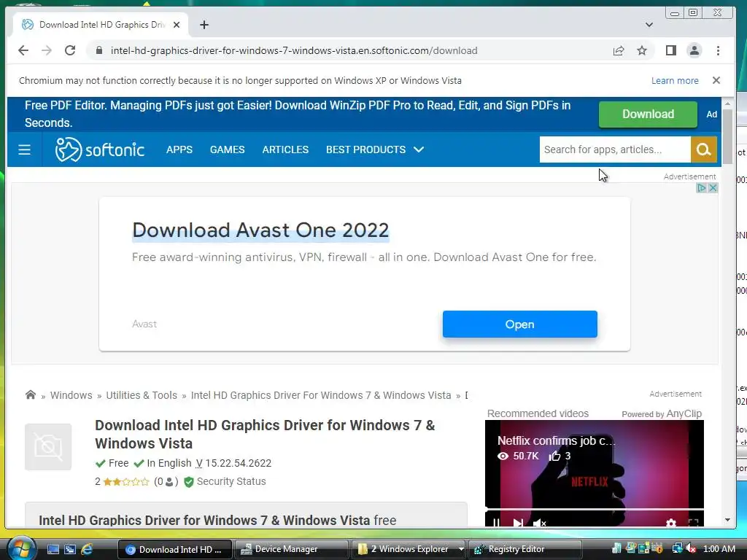Open the Utilities & Tools breadcrumb
The width and height of the screenshot is (747, 560).
tap(142, 395)
